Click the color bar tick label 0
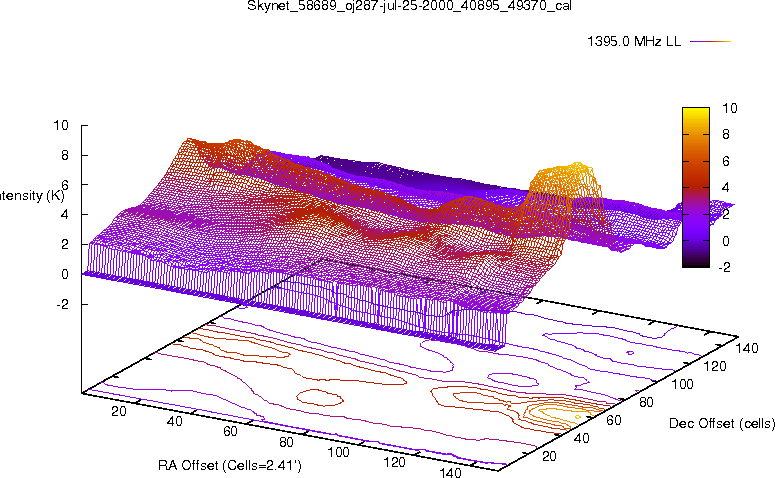Screen dimensions: 775x478 726,241
